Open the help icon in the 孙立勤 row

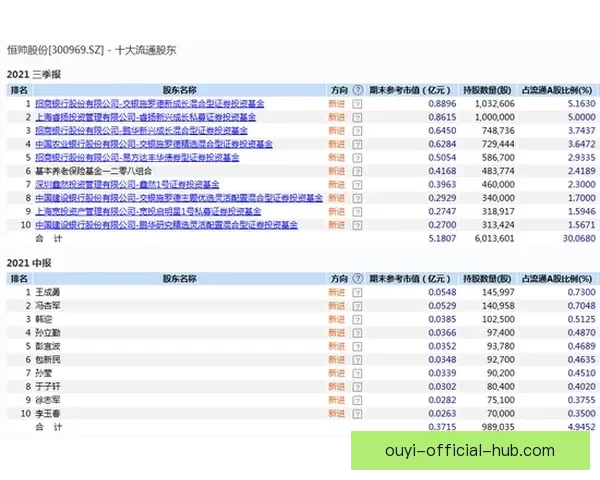[x=357, y=333]
